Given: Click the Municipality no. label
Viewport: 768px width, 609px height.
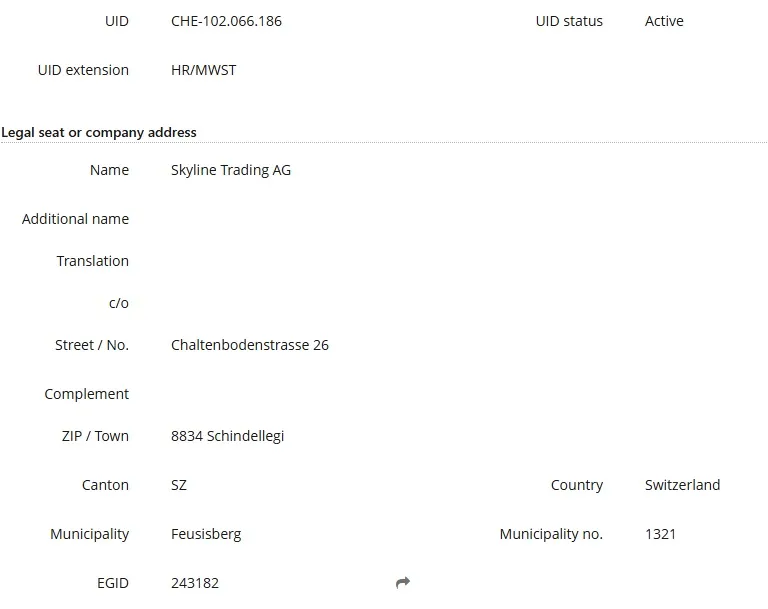Looking at the screenshot, I should [551, 534].
